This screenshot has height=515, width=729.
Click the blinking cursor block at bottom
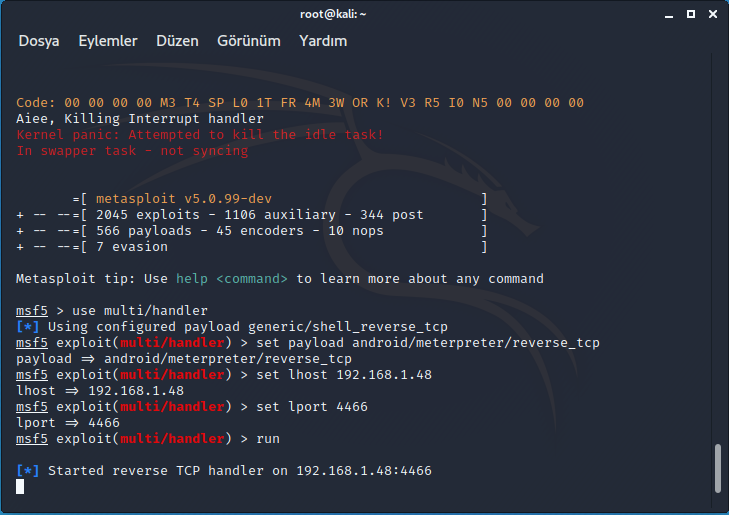[20, 487]
